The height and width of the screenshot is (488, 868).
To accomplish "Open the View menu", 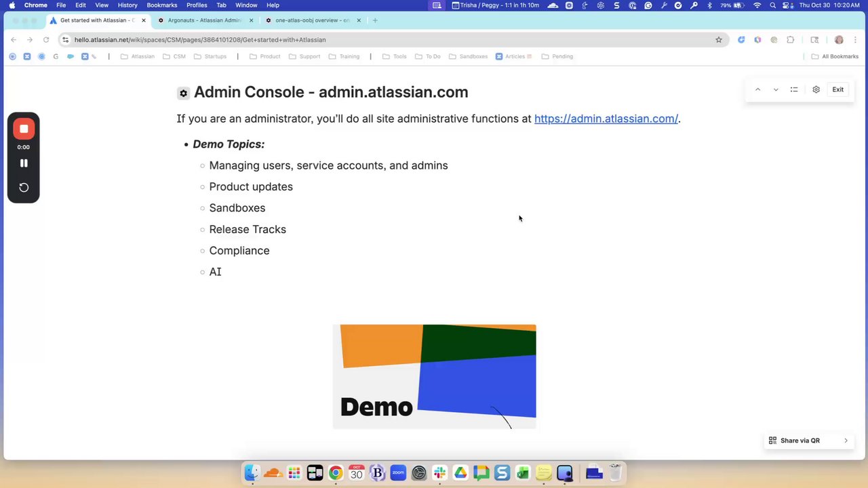I will (x=102, y=5).
